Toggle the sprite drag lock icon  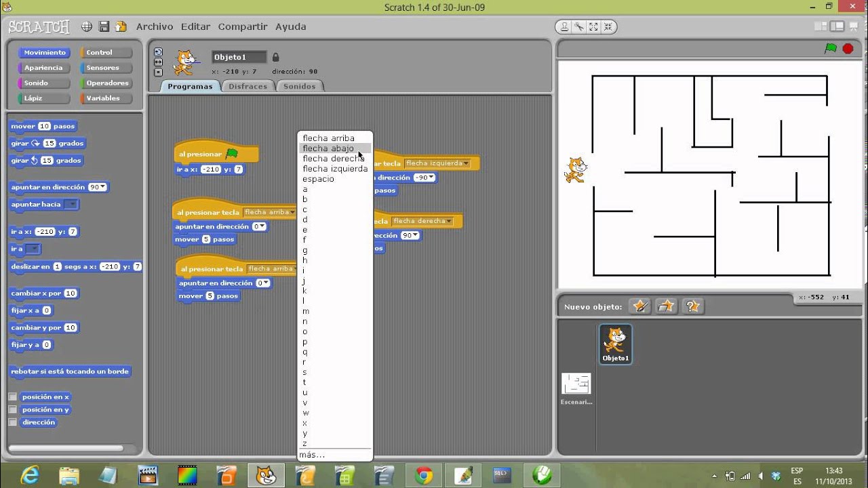tap(275, 57)
